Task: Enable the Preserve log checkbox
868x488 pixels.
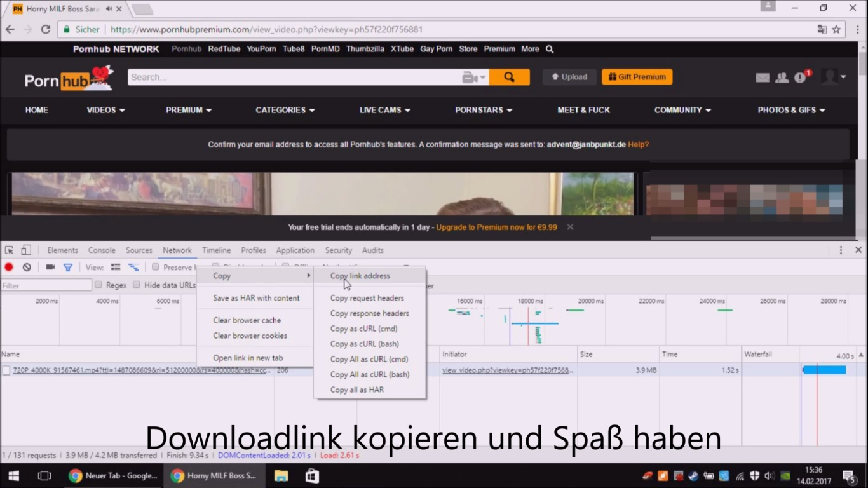Action: (155, 268)
